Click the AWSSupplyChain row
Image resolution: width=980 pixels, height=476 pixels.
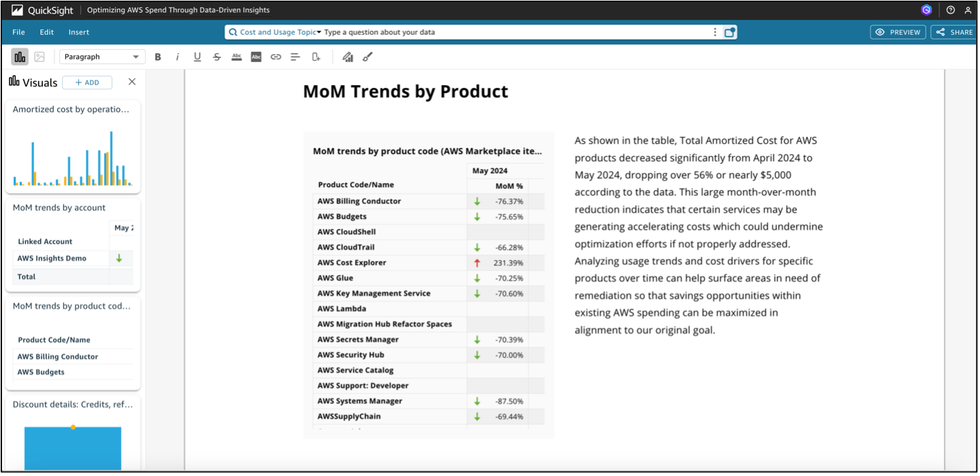[429, 416]
